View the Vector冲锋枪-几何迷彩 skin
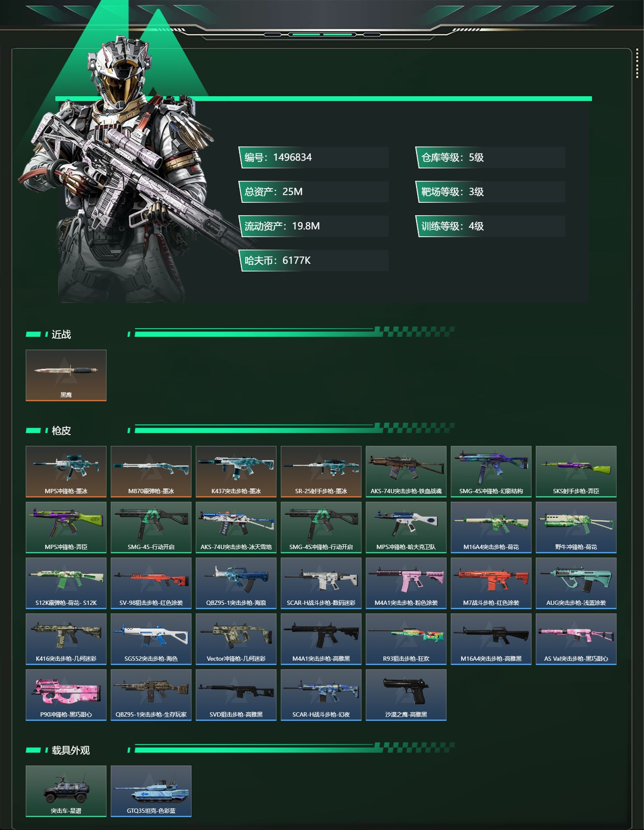 click(236, 639)
